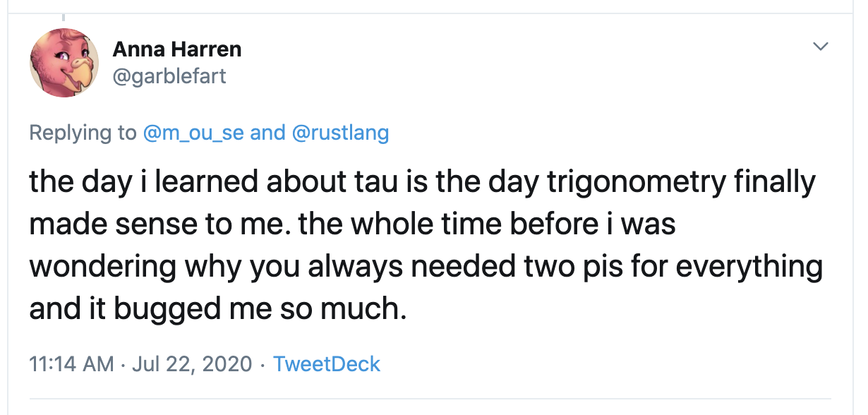The image size is (868, 415).
Task: Click Anna Harren's bird avatar picture
Action: 64,63
